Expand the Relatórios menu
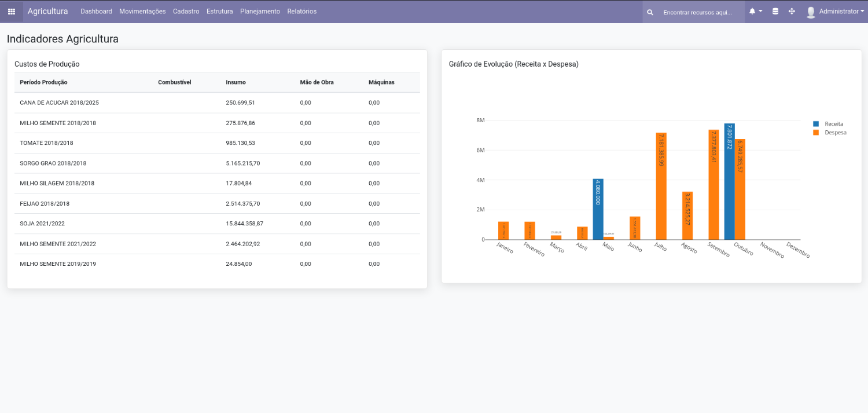Viewport: 868px width, 413px height. [301, 12]
